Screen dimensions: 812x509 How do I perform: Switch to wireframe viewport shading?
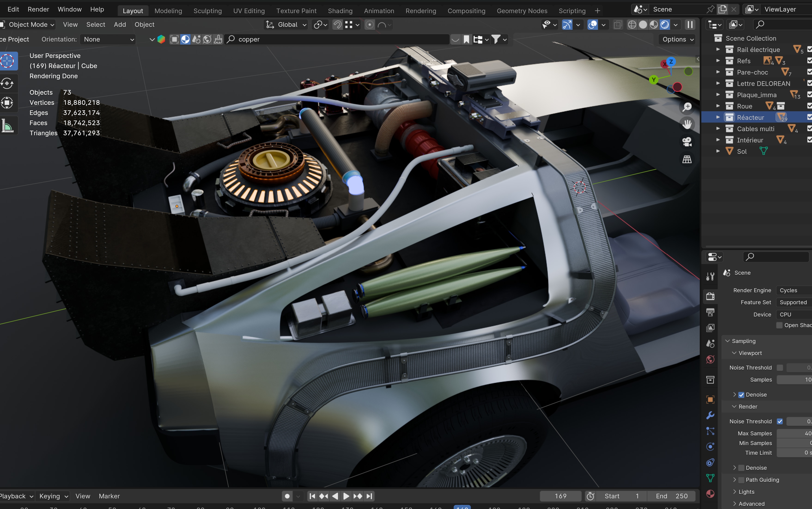[632, 24]
